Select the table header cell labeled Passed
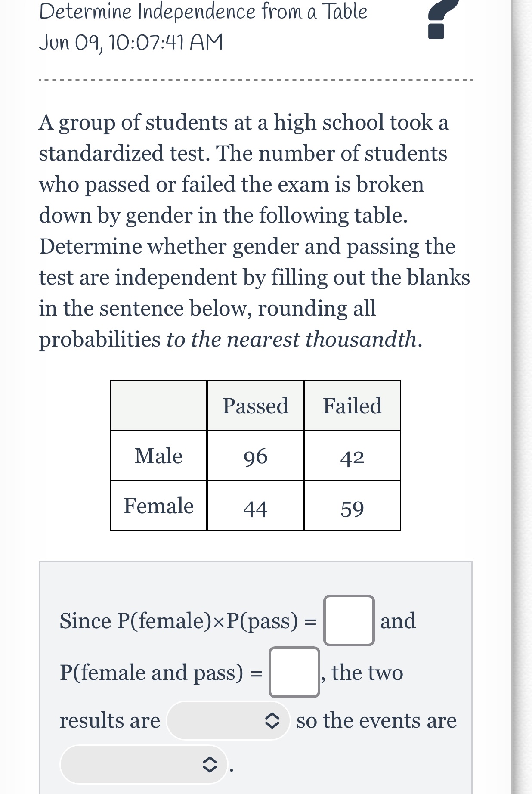Viewport: 532px width, 794px height. pos(256,405)
